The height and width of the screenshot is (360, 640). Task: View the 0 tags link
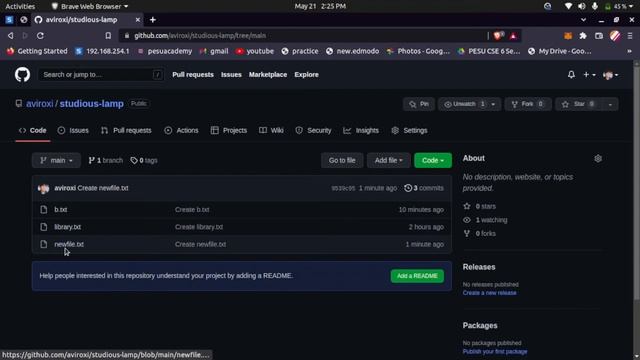(144, 160)
